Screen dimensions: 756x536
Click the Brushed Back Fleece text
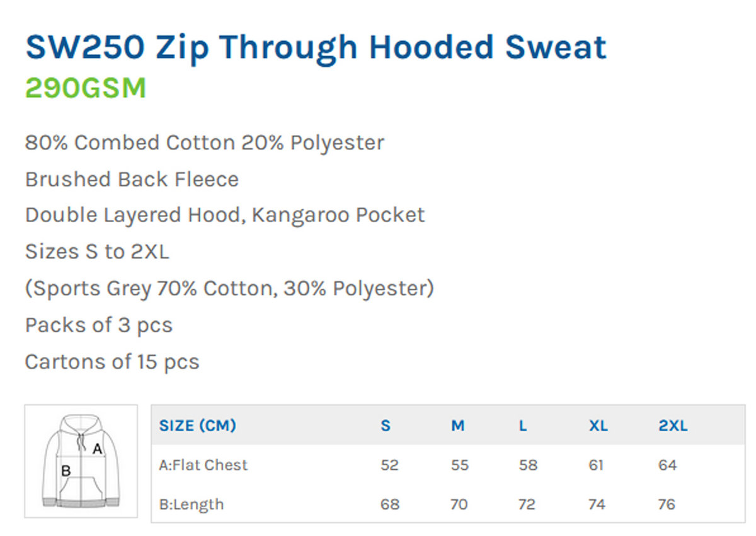click(132, 179)
